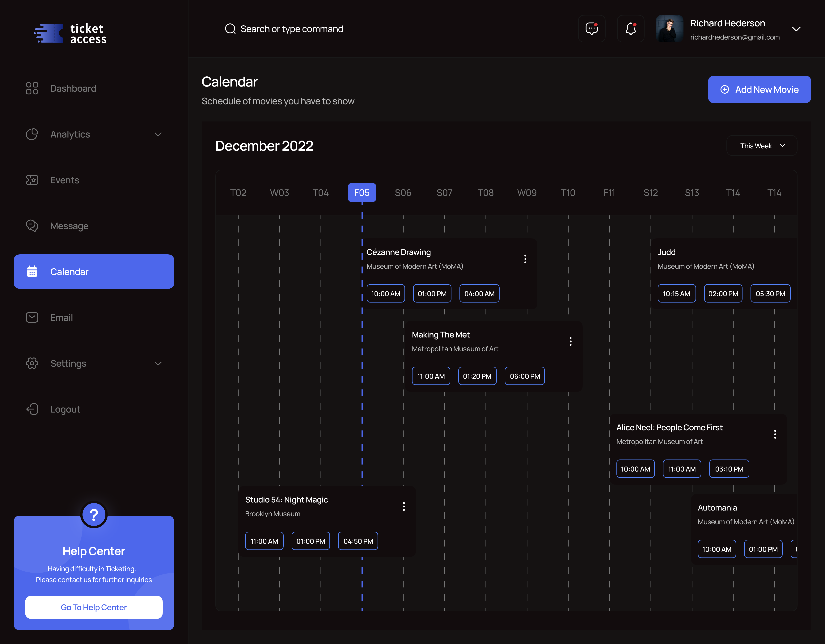The width and height of the screenshot is (825, 644).
Task: Select day S06 in the date strip
Action: [x=403, y=193]
